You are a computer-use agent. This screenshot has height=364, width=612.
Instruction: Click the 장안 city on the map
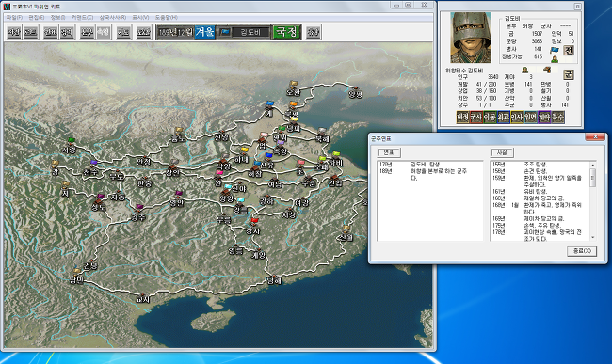click(x=173, y=170)
